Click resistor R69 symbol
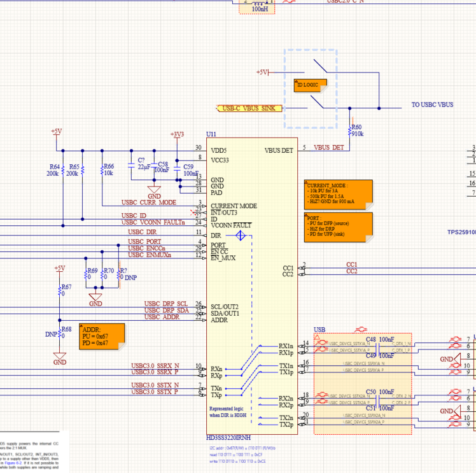This screenshot has width=476, height=473. 86,274
